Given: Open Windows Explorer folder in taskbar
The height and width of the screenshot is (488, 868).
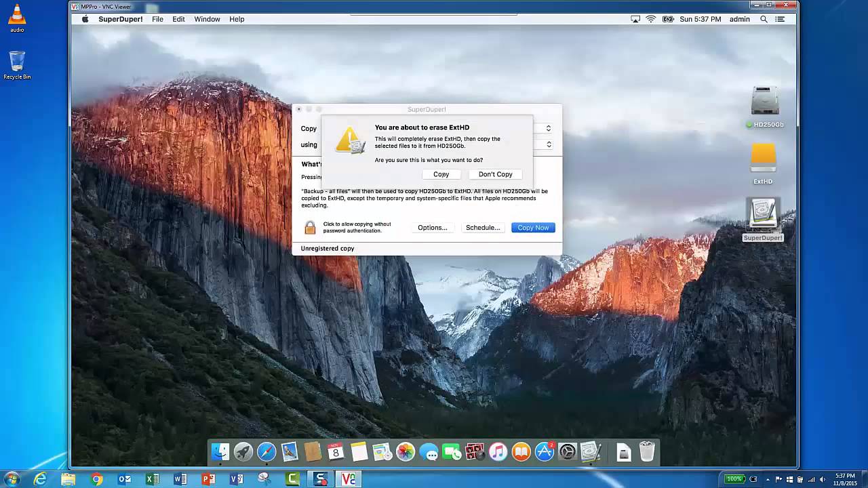Looking at the screenshot, I should (x=68, y=479).
